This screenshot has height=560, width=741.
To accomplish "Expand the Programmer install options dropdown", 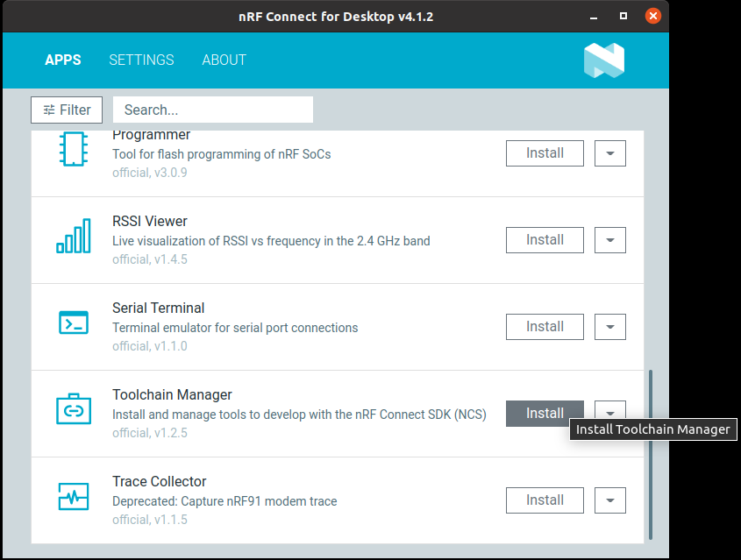I will [610, 153].
